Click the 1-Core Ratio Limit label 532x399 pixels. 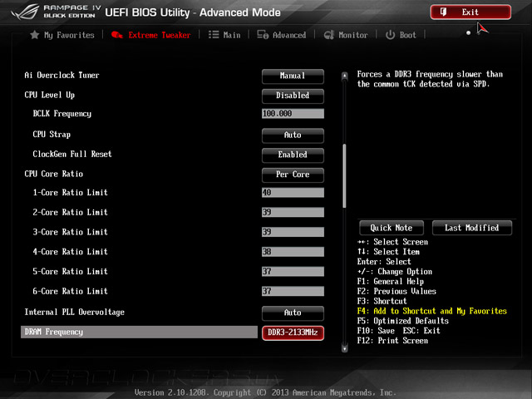(70, 192)
